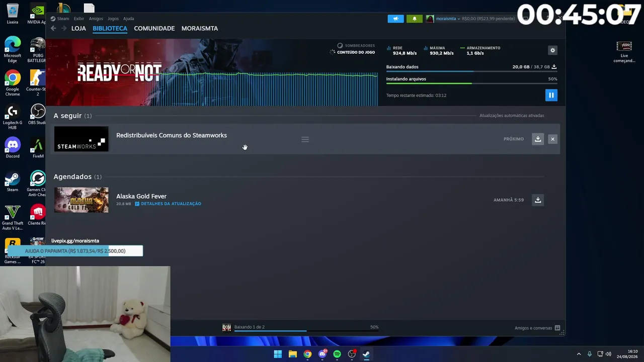Open Spotify from the taskbar
The height and width of the screenshot is (362, 644).
pyautogui.click(x=337, y=354)
